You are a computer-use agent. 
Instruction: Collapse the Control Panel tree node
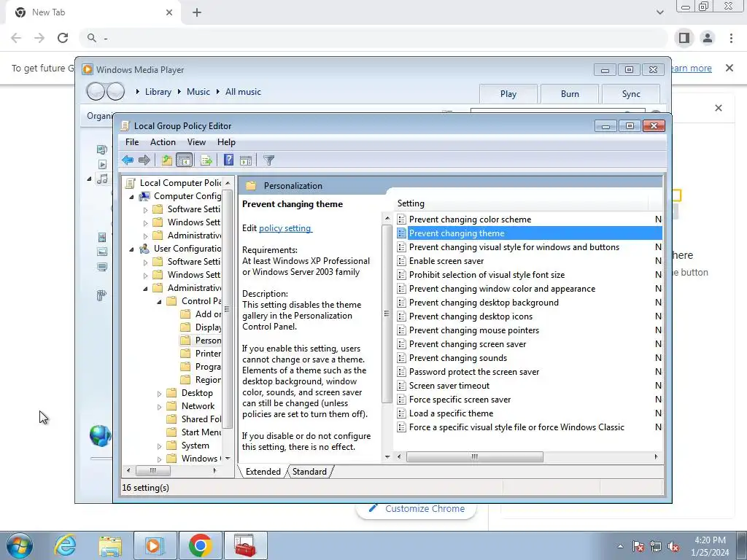pyautogui.click(x=159, y=301)
